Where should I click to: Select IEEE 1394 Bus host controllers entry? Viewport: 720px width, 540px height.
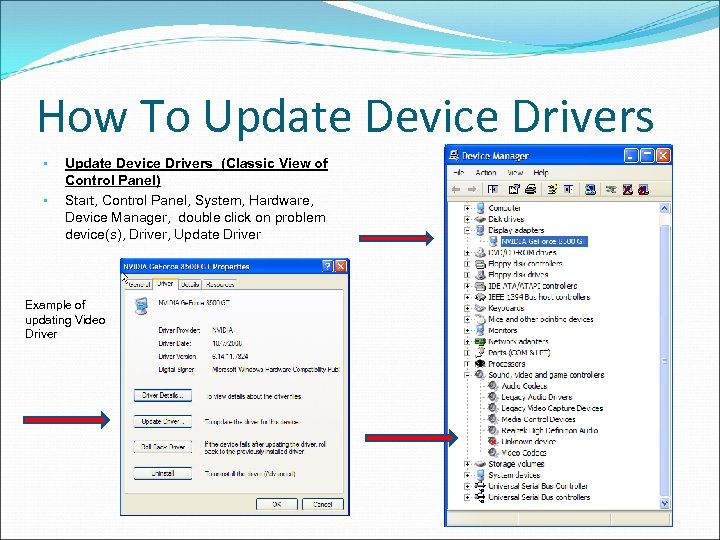click(x=539, y=297)
